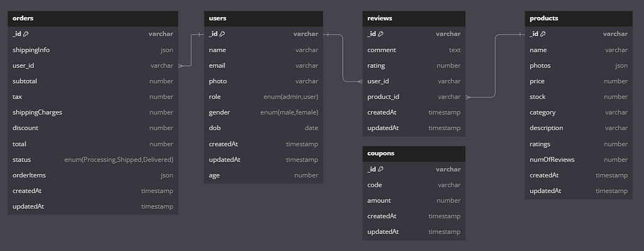The image size is (644, 251).
Task: Click the name field in products table
Action: [x=579, y=50]
